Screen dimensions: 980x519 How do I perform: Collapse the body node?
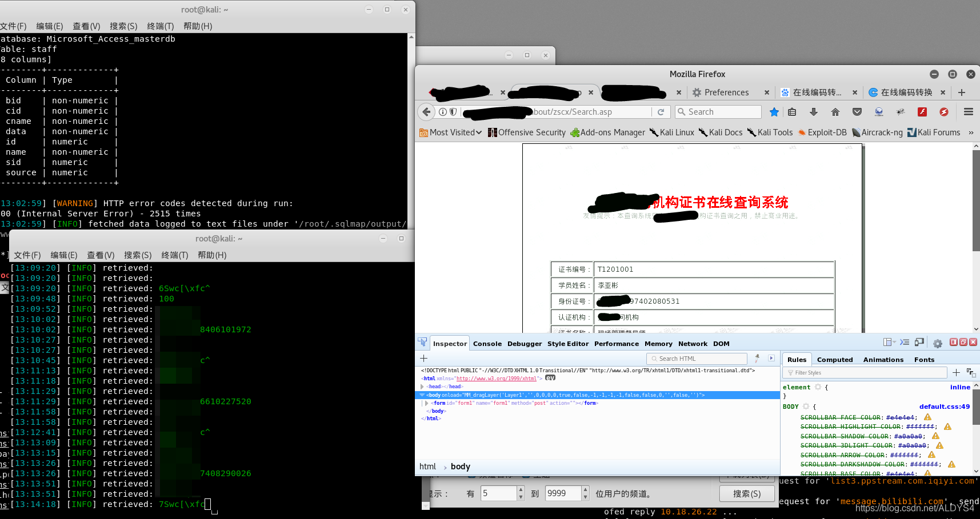coord(423,395)
